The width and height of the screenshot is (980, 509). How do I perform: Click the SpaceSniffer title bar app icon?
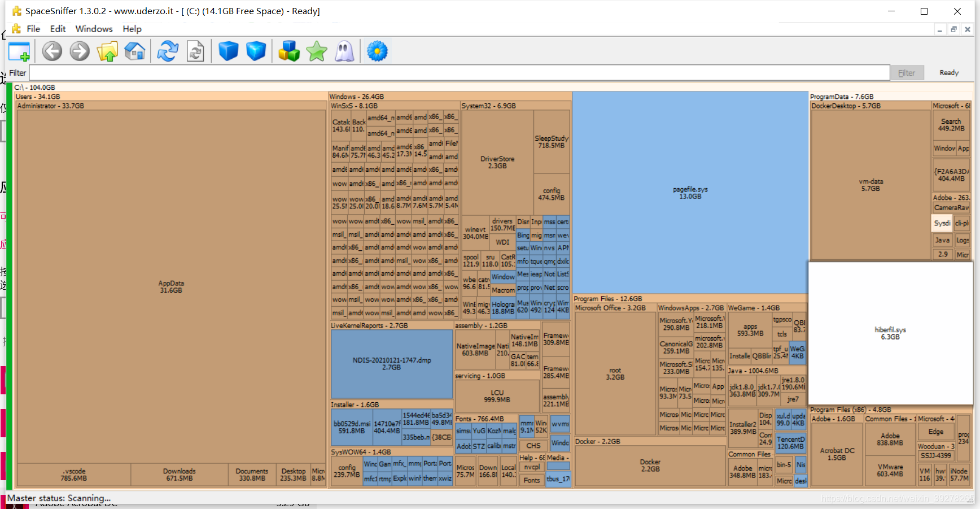[x=17, y=11]
